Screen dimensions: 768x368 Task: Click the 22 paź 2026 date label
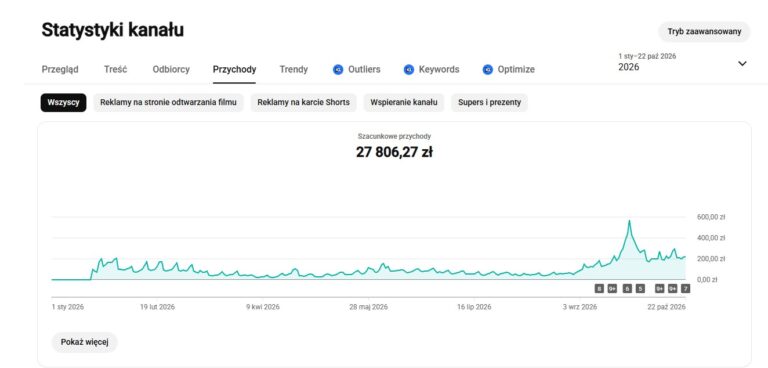tap(666, 307)
